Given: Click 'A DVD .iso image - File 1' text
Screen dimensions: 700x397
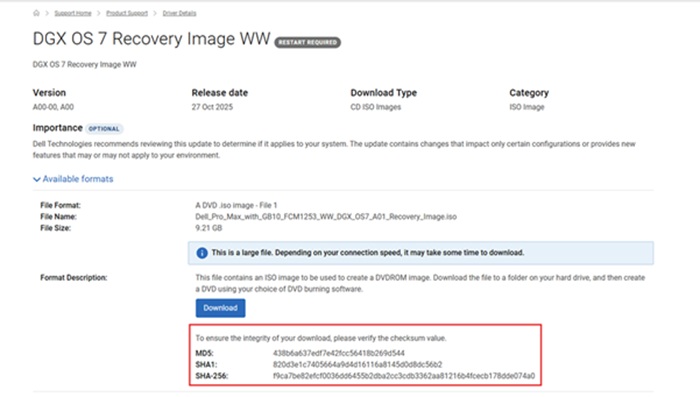Looking at the screenshot, I should point(236,205).
